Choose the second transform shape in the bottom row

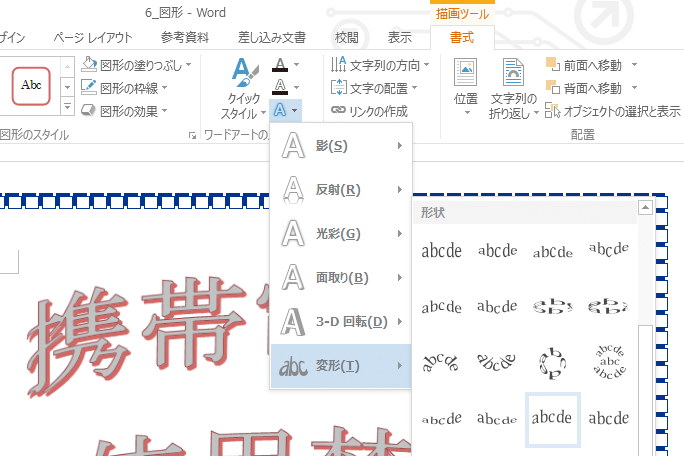pos(497,419)
